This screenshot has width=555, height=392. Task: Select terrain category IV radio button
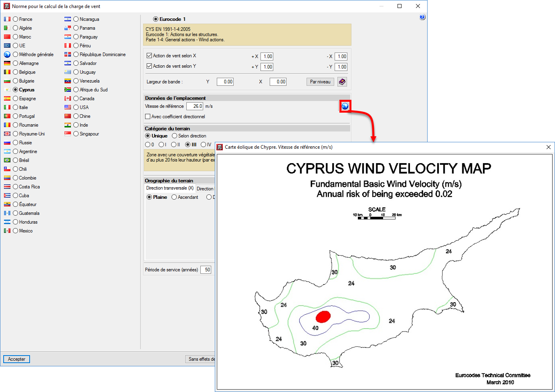(x=203, y=145)
